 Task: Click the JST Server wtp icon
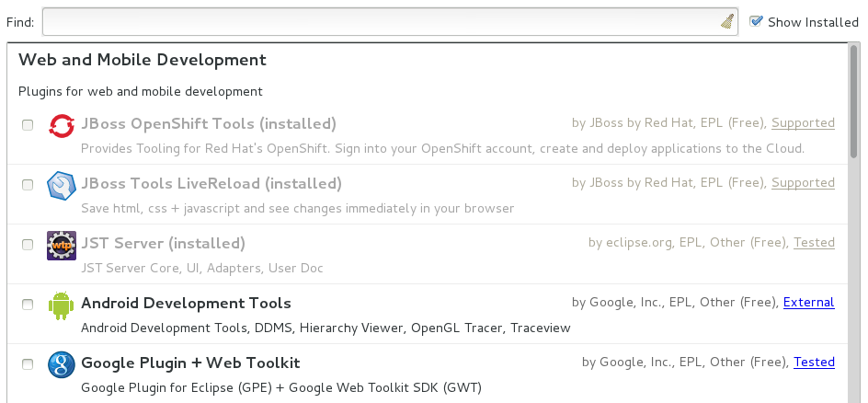coord(61,245)
